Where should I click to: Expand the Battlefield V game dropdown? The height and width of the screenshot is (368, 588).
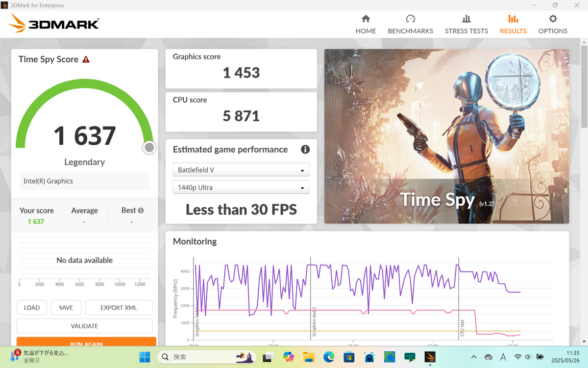click(x=241, y=170)
